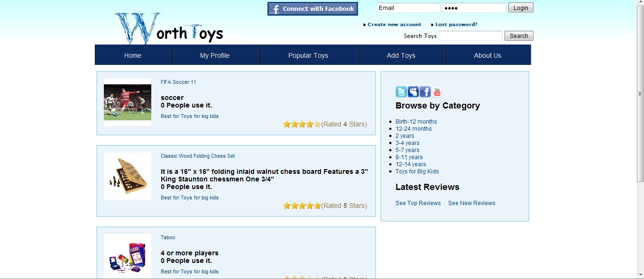The image size is (644, 279).
Task: Browse the 3-4 years category link
Action: point(407,143)
